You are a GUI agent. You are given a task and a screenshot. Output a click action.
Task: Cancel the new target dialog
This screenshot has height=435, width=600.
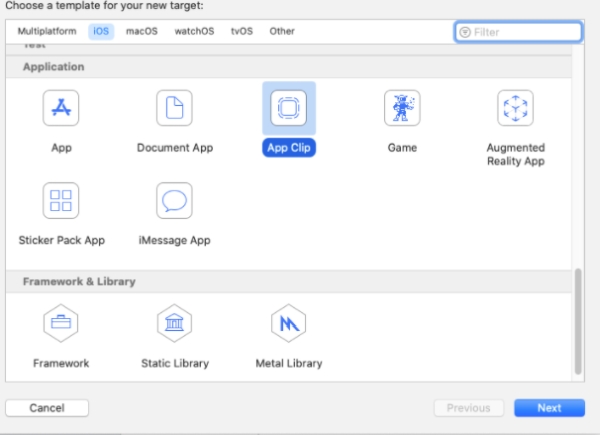pos(47,408)
